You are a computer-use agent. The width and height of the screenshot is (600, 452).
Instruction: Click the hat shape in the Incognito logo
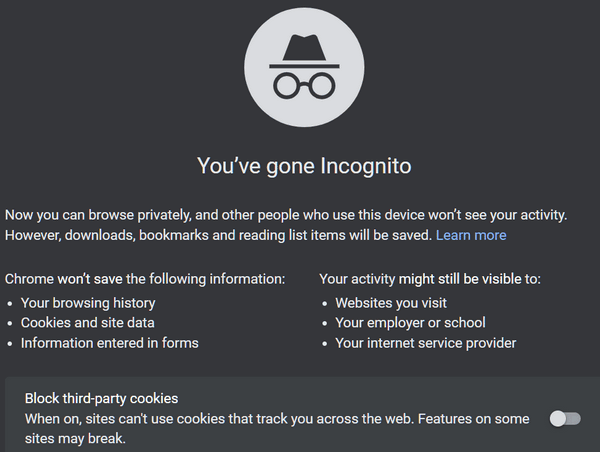click(304, 48)
